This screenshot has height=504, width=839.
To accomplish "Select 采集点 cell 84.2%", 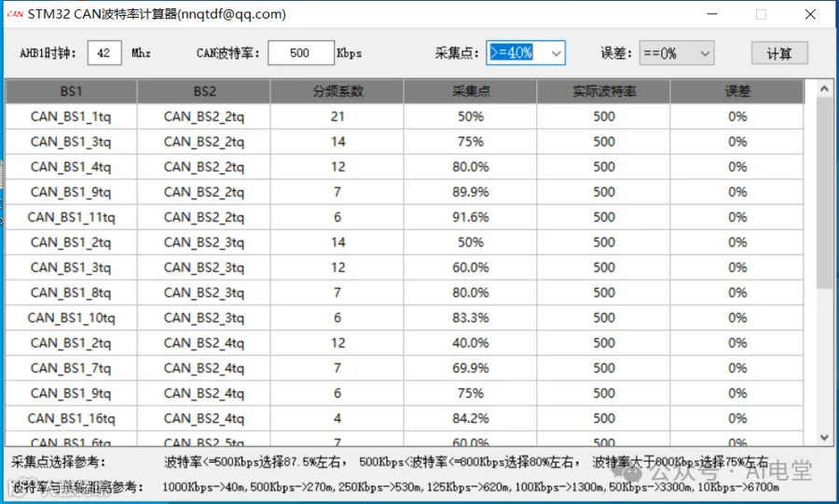I will [x=471, y=418].
